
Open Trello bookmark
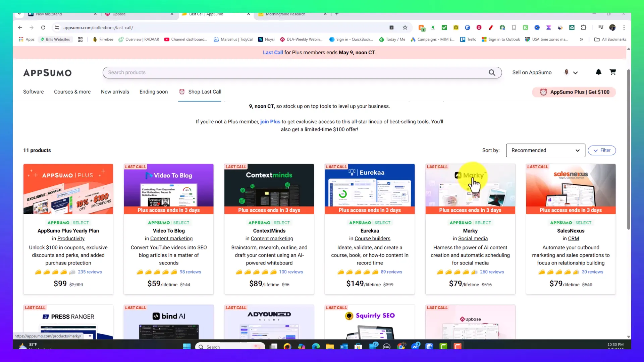(468, 39)
